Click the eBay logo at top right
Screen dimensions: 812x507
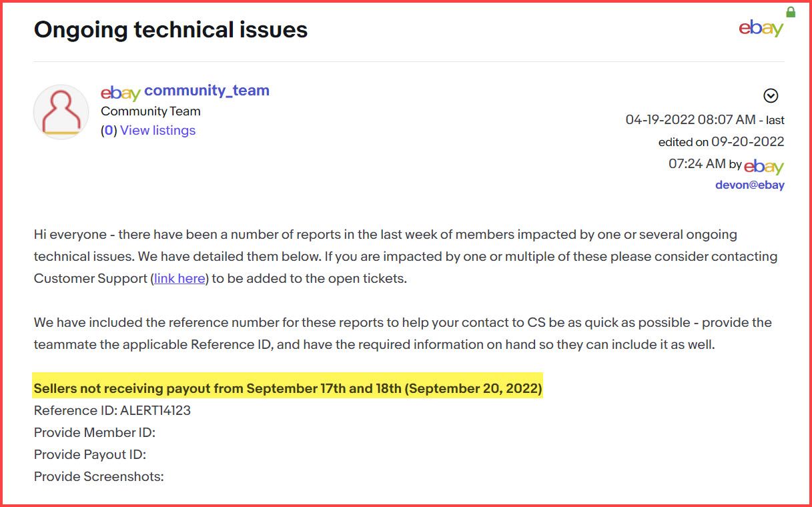point(761,28)
